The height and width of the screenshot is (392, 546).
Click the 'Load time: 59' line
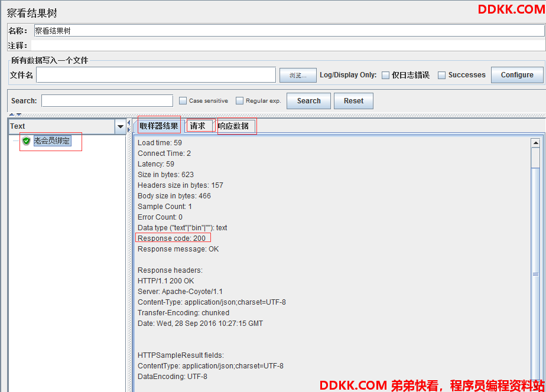160,143
